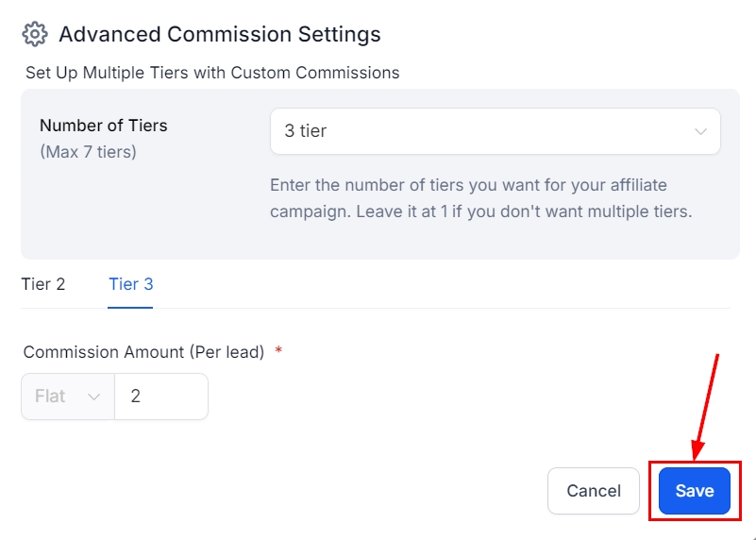Expand tiers list using the chevron arrow
Screen dimensions: 756x540
click(x=700, y=131)
